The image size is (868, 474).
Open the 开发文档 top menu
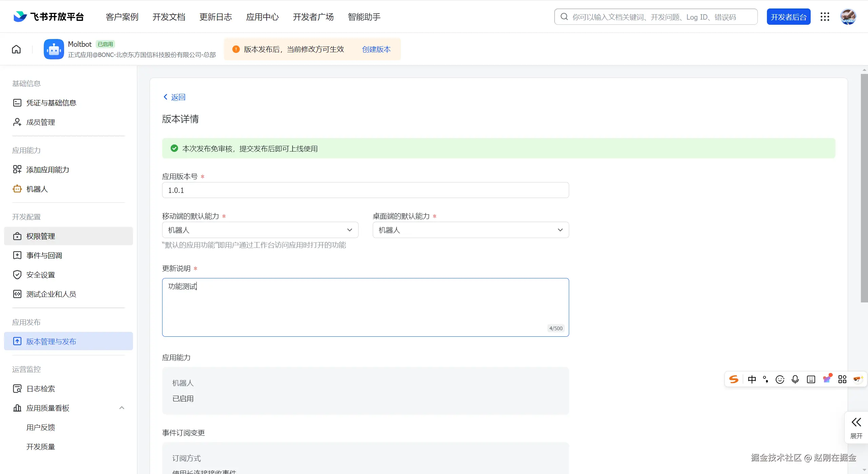tap(169, 17)
